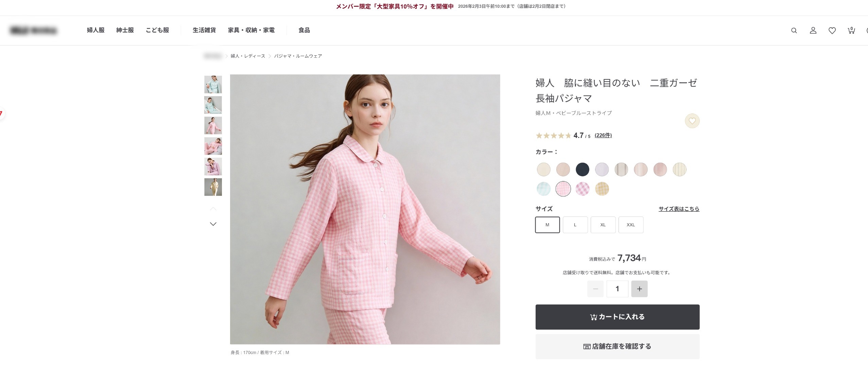Choose the navy color swatch
Viewport: 868px width, 367px height.
pyautogui.click(x=583, y=170)
